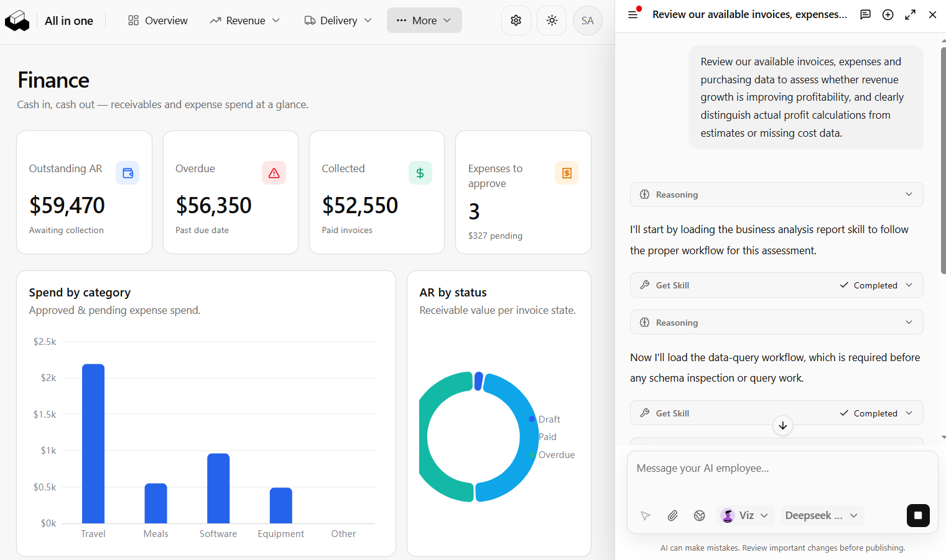Click the cursor pointer icon in message toolbar

646,515
